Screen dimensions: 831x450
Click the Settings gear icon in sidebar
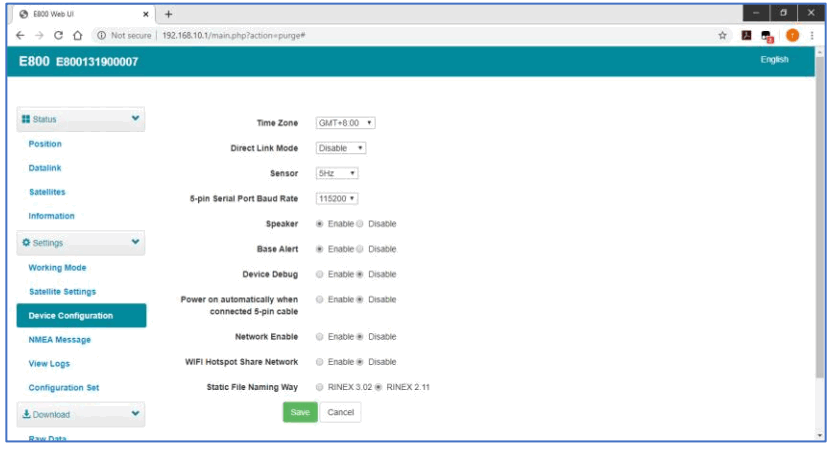click(26, 243)
